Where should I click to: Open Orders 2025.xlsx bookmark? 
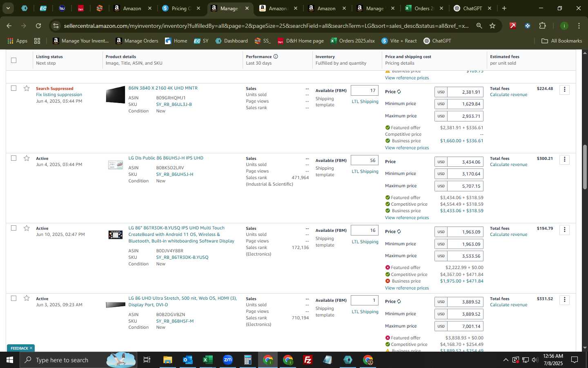tap(352, 41)
